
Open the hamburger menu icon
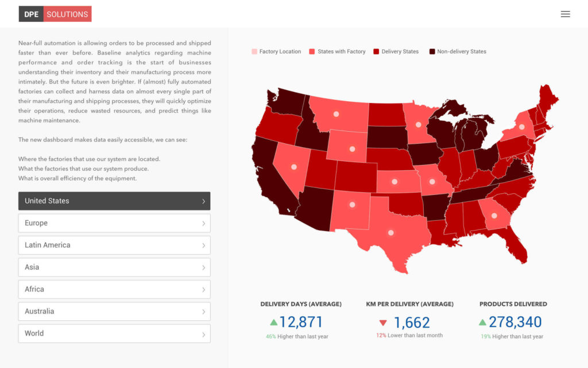pyautogui.click(x=565, y=14)
